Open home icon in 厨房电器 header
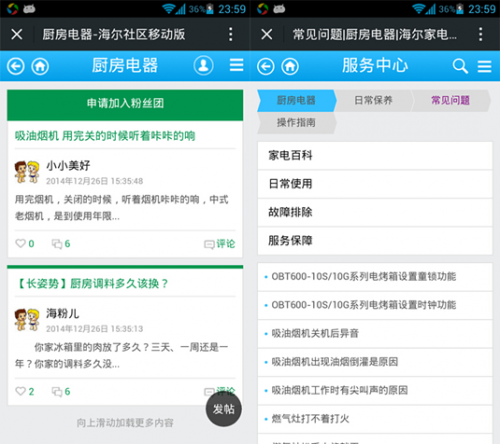This screenshot has height=444, width=500. pos(40,66)
